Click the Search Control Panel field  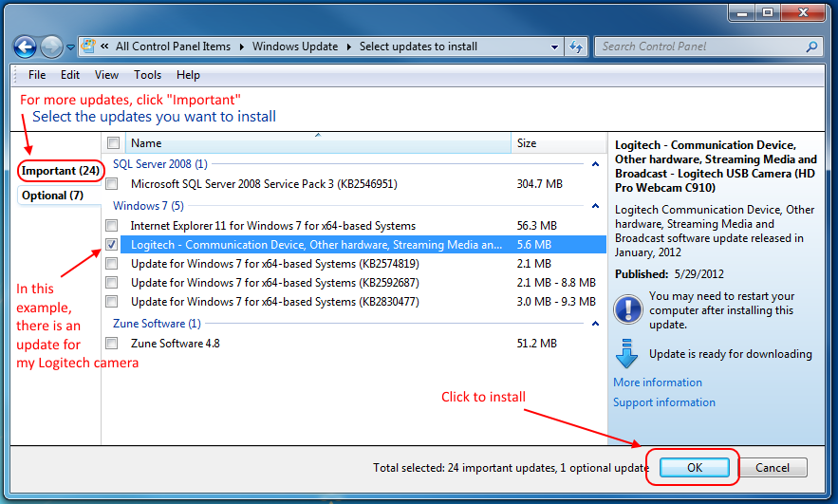coord(700,47)
